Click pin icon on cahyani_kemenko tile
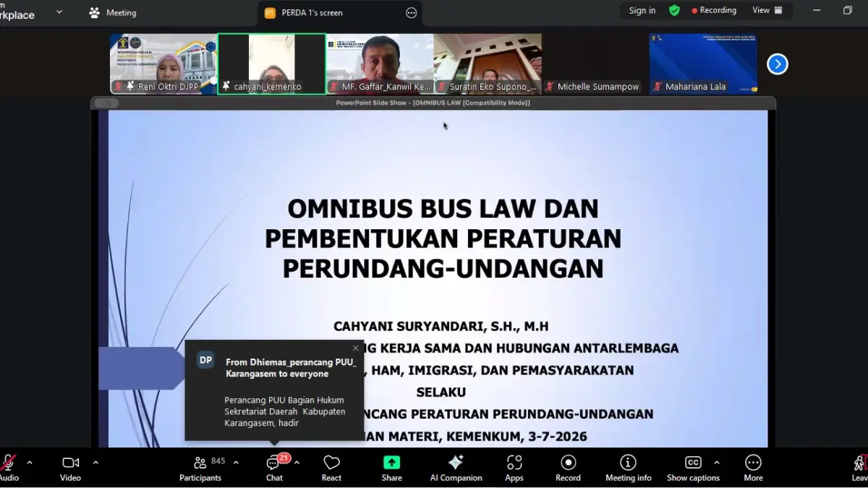 (226, 86)
